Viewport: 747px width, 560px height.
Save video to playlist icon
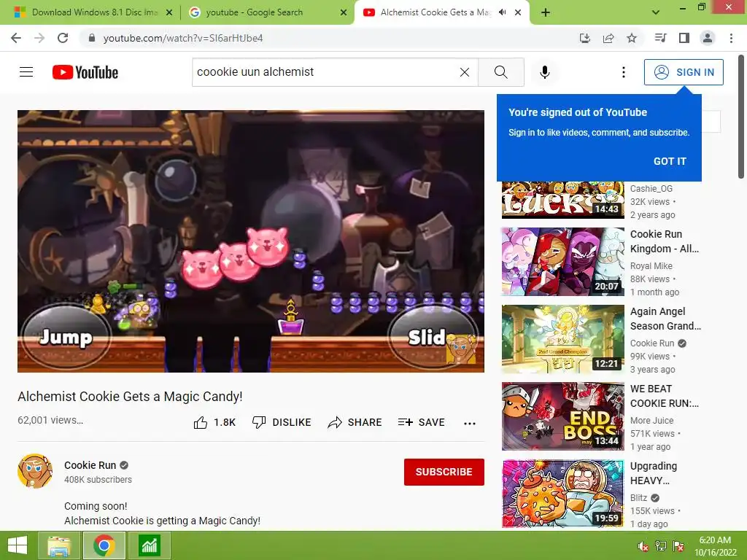pyautogui.click(x=406, y=422)
